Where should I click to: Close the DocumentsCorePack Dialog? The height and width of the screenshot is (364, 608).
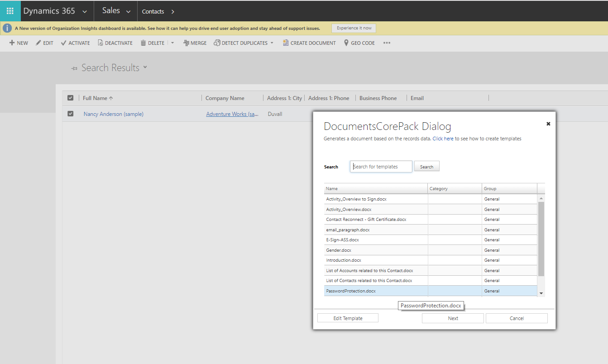pyautogui.click(x=548, y=124)
